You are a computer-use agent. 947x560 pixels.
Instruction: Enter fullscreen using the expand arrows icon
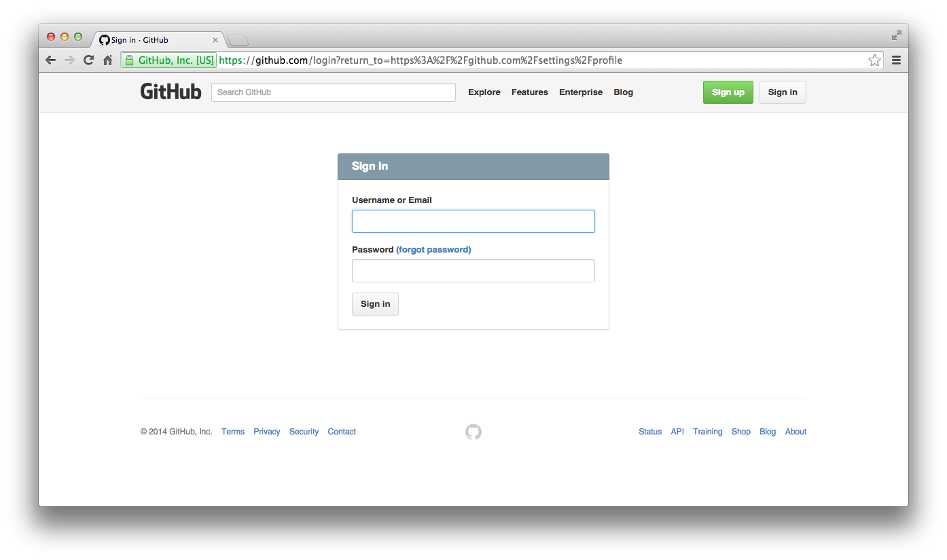click(896, 35)
